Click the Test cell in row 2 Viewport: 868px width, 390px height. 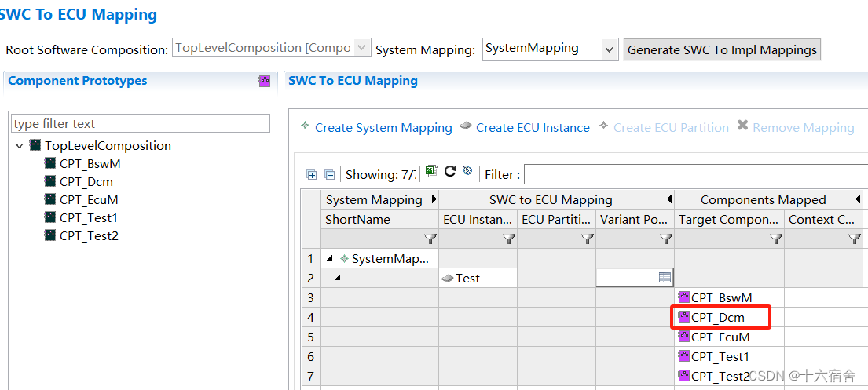(x=478, y=279)
